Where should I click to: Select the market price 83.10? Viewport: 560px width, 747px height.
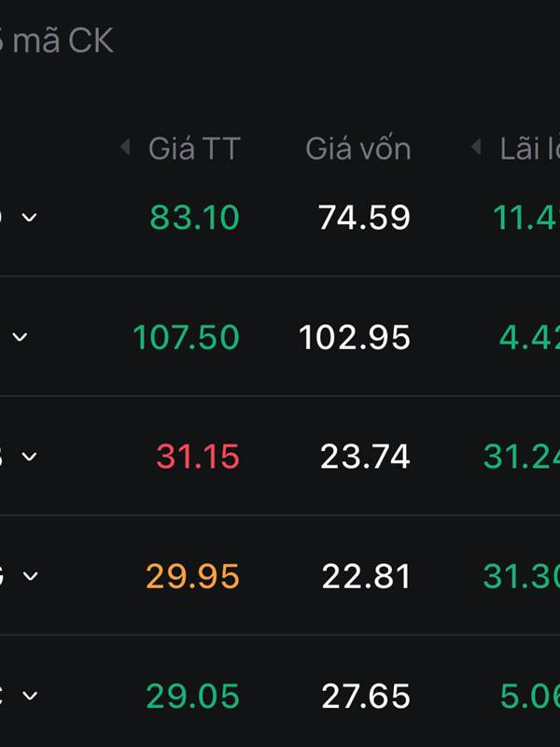point(194,218)
